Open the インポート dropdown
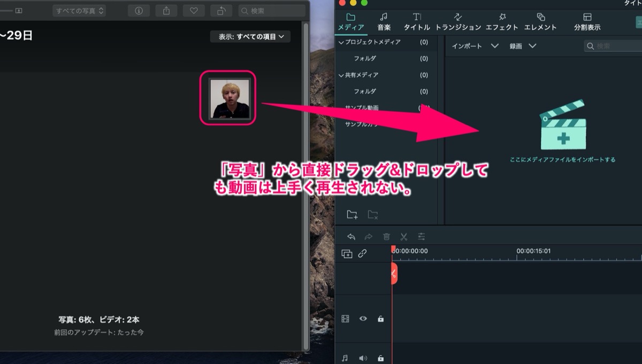Image resolution: width=642 pixels, height=364 pixels. point(475,46)
